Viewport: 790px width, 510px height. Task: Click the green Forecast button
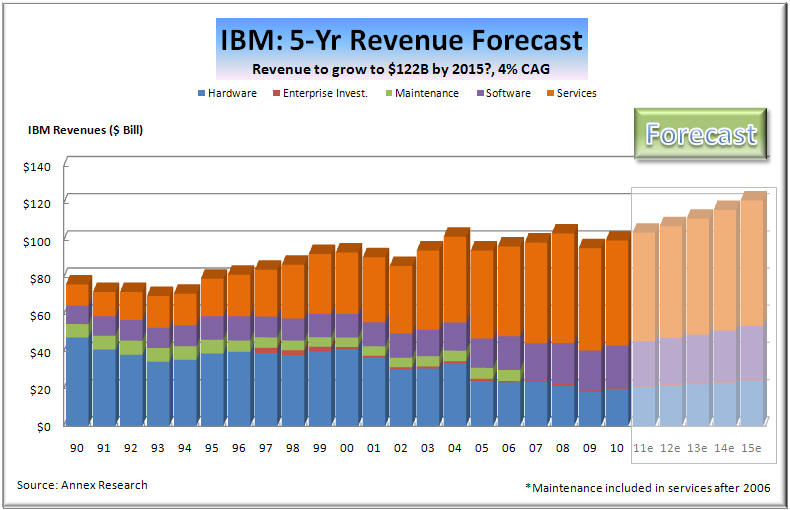(x=700, y=134)
